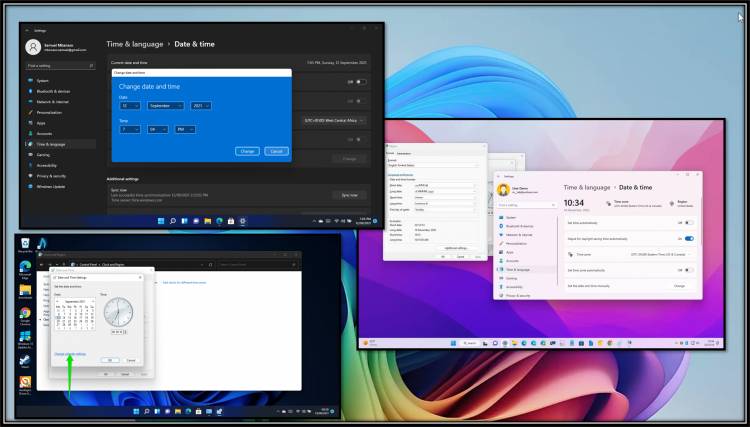Open the 2021 year dropdown
Screen dimensions: 750x427
(x=201, y=106)
